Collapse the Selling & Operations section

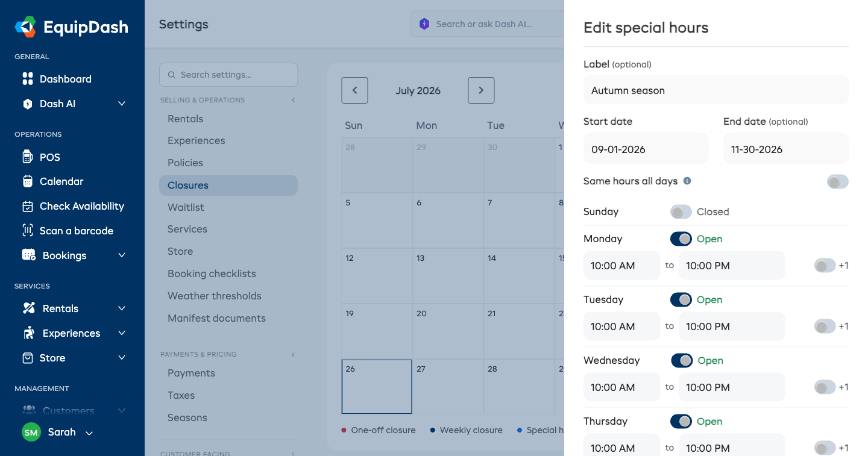294,100
